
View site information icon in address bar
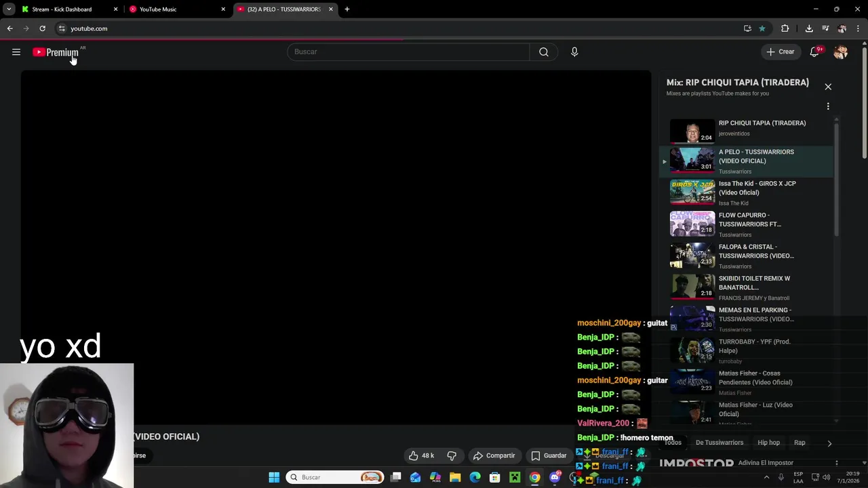coord(62,28)
